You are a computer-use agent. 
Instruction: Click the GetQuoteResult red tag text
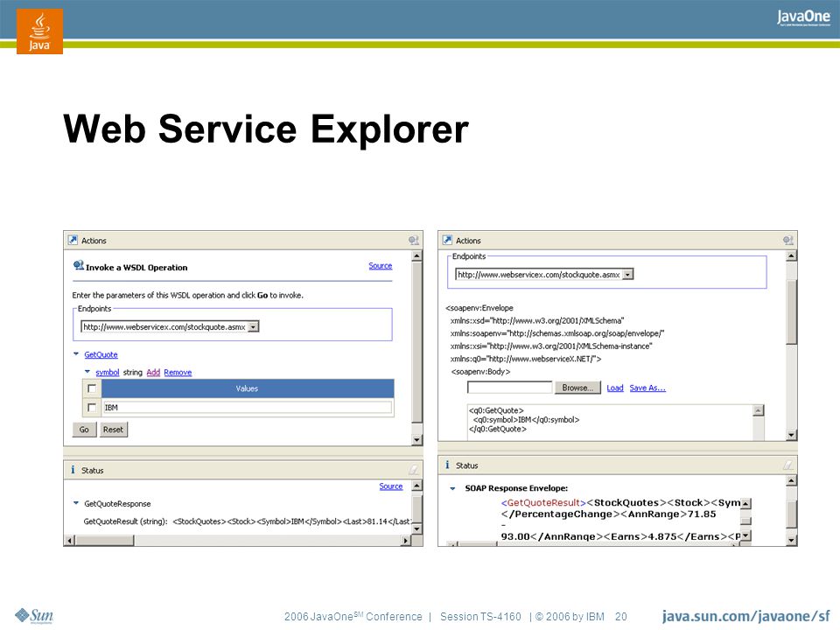(543, 503)
